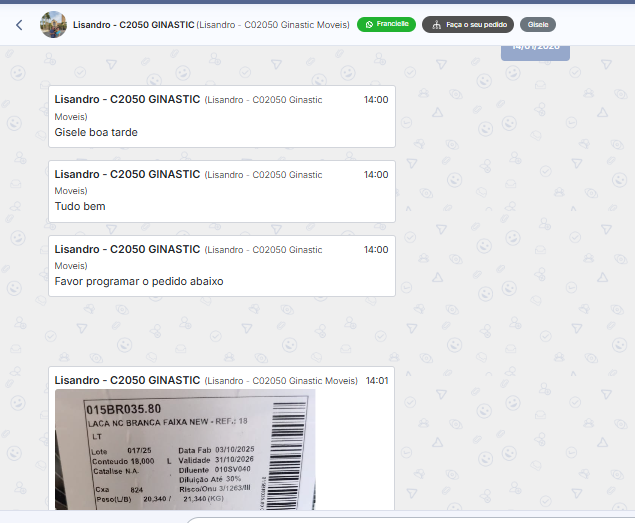
Task: Click the 14:00 timestamp of the first message
Action: click(x=376, y=100)
